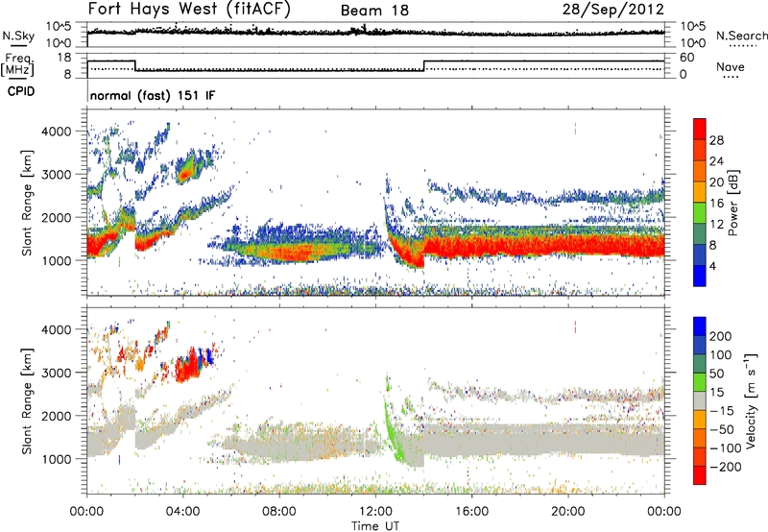Click the 'Velocity [m s-1]' color bar label
768x532 pixels.
(750, 400)
